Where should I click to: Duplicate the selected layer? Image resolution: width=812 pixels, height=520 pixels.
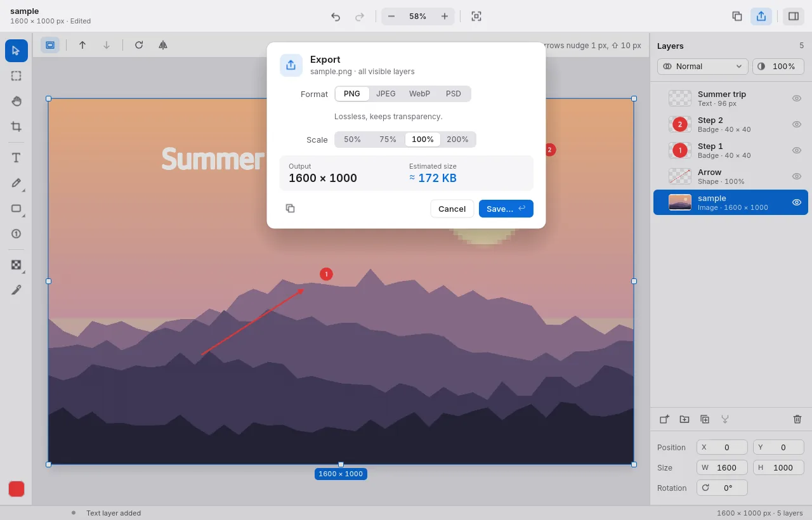tap(705, 419)
